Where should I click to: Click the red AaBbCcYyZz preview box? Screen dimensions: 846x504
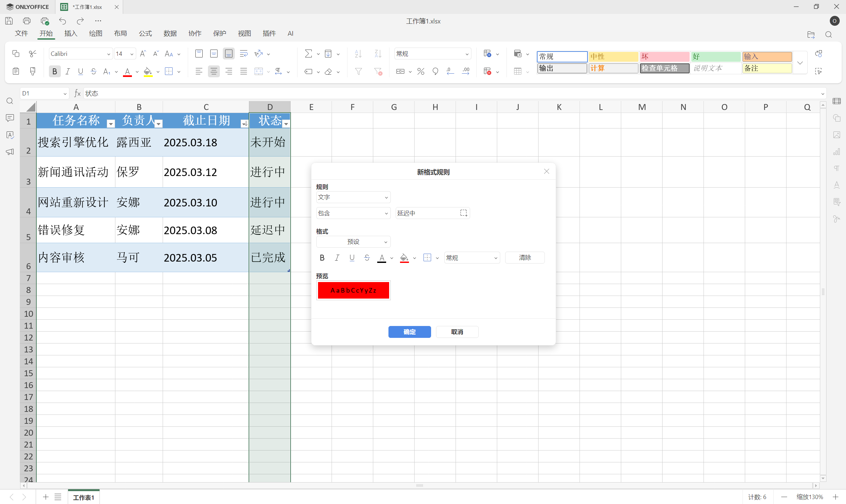(353, 290)
